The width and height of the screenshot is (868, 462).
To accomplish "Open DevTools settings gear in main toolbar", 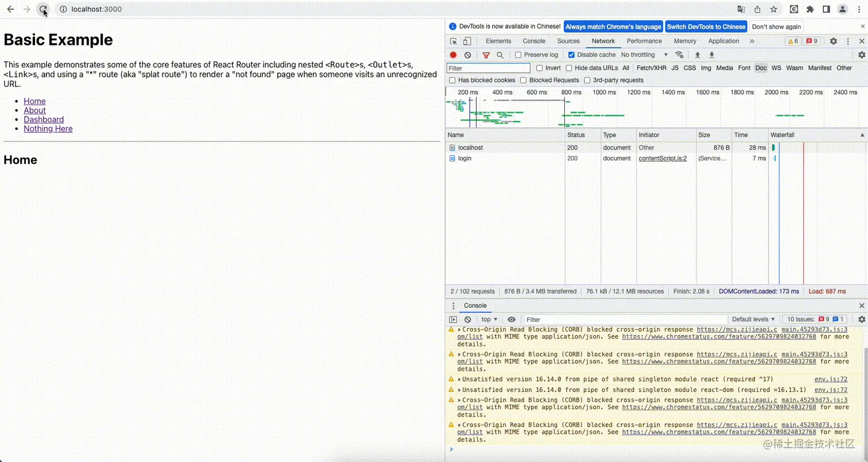I will [834, 41].
